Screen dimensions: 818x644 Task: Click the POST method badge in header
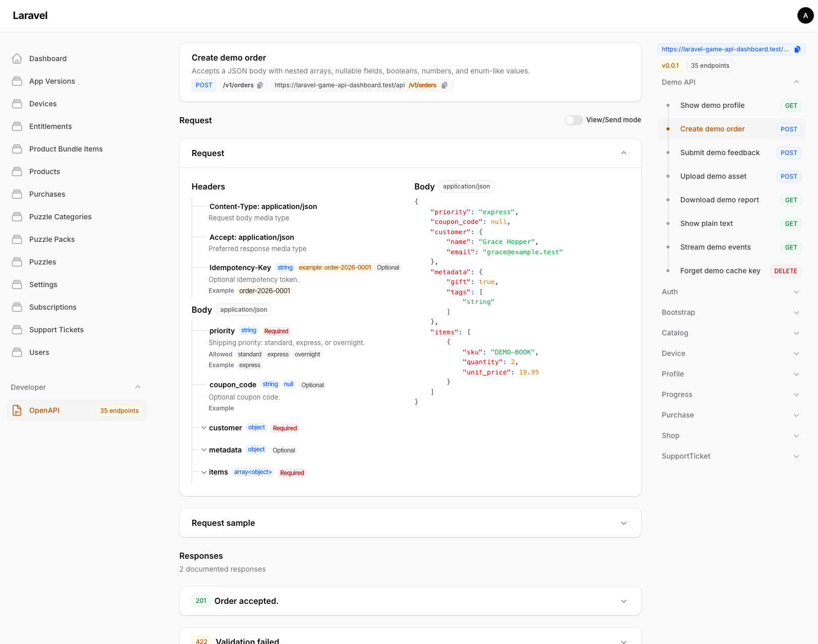pos(204,85)
